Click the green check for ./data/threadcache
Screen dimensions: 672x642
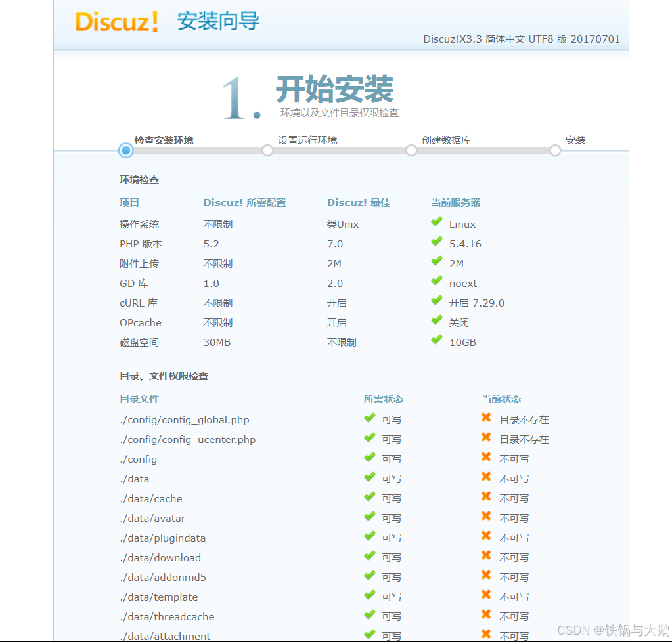click(369, 614)
